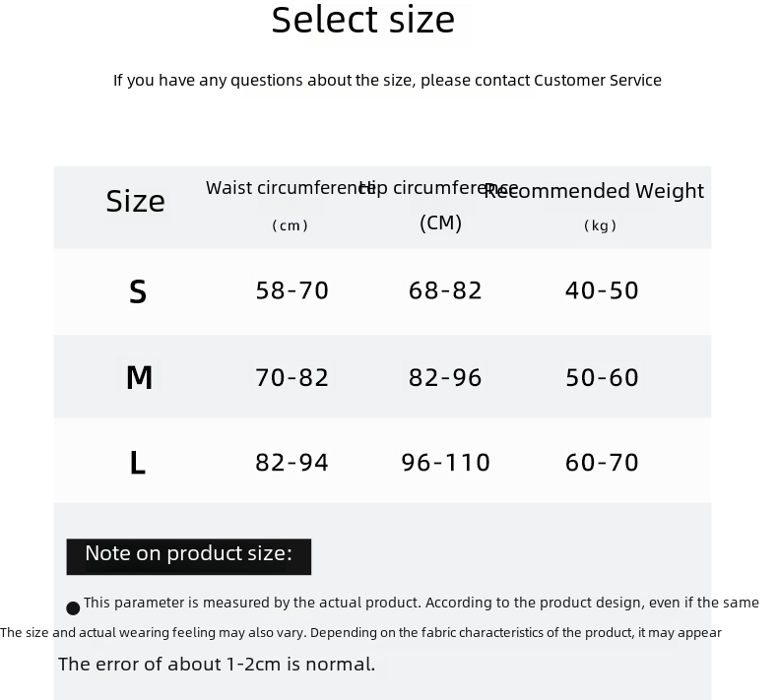Click the Customer Service contact sentence
The height and width of the screenshot is (700, 778).
click(x=387, y=81)
